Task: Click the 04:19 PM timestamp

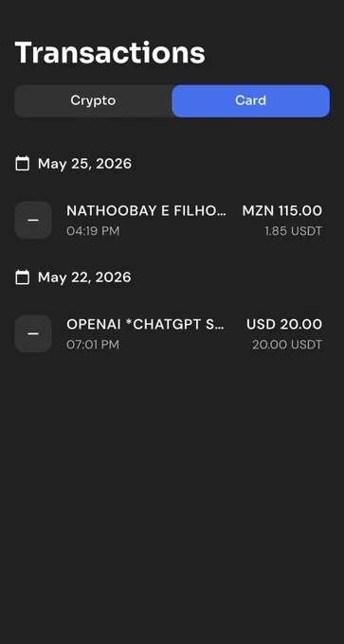Action: [x=93, y=231]
